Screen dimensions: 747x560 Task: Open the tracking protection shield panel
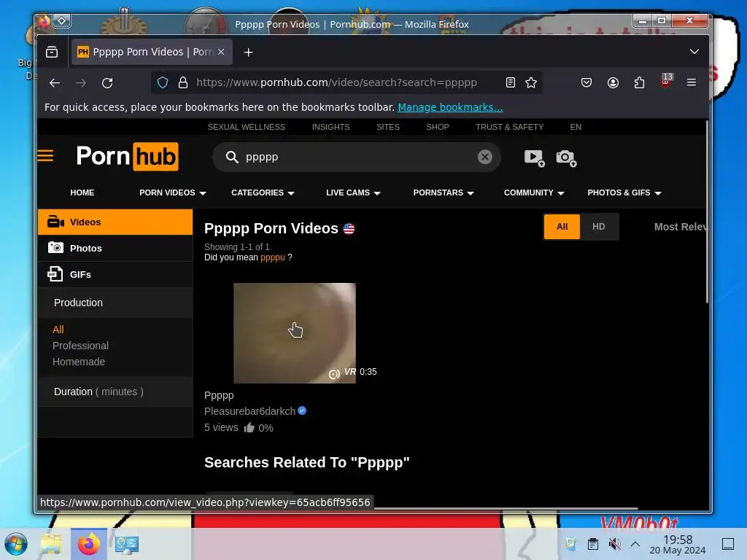pos(163,83)
